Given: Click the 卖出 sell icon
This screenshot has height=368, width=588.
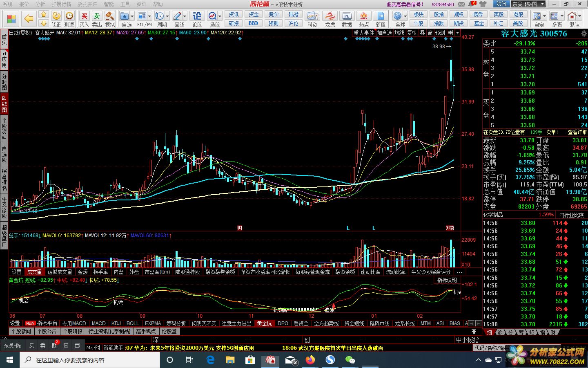Looking at the screenshot, I should coord(97,19).
